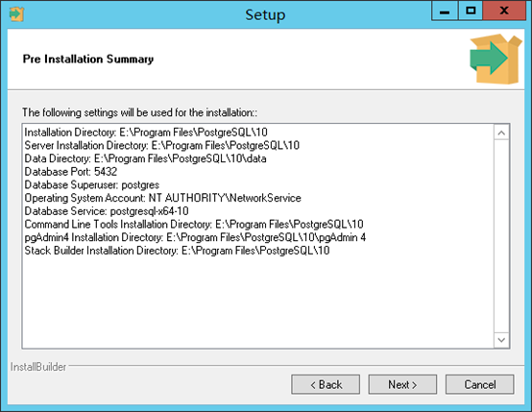This screenshot has height=412, width=532.
Task: Click the Pre Installation Summary heading
Action: coord(88,59)
